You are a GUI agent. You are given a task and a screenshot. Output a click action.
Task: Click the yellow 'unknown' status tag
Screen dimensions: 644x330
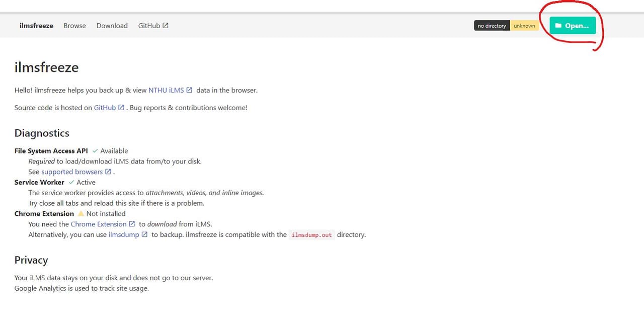(524, 26)
